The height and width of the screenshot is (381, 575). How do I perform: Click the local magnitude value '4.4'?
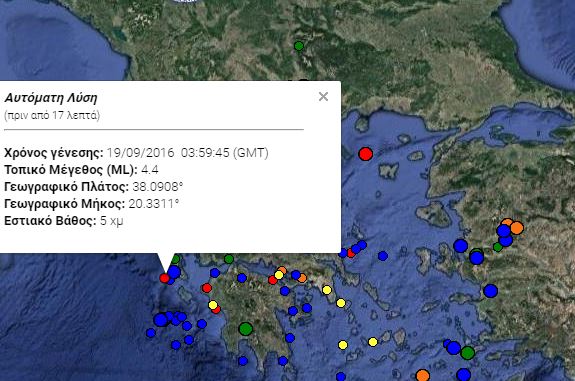pos(150,170)
